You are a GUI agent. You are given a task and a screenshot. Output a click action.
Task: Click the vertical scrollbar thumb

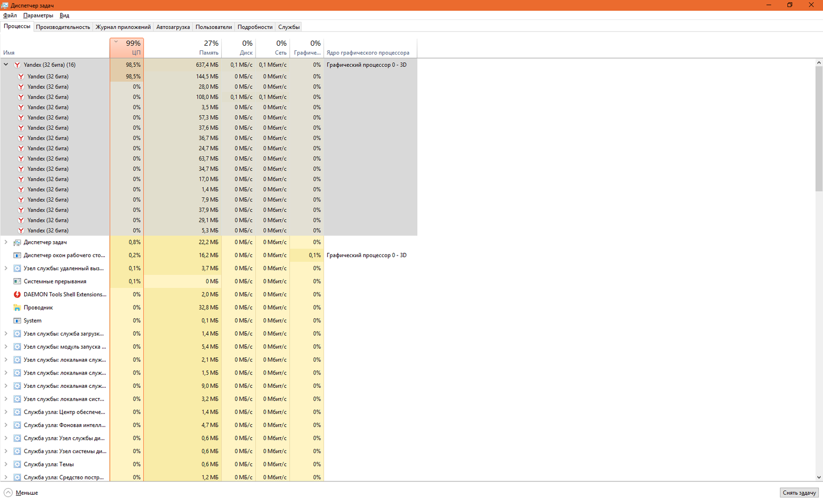pyautogui.click(x=819, y=129)
